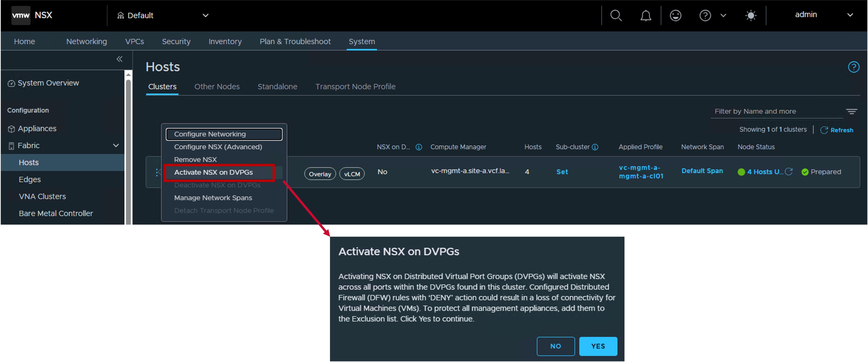Click the System Overview gauge icon

pos(11,83)
